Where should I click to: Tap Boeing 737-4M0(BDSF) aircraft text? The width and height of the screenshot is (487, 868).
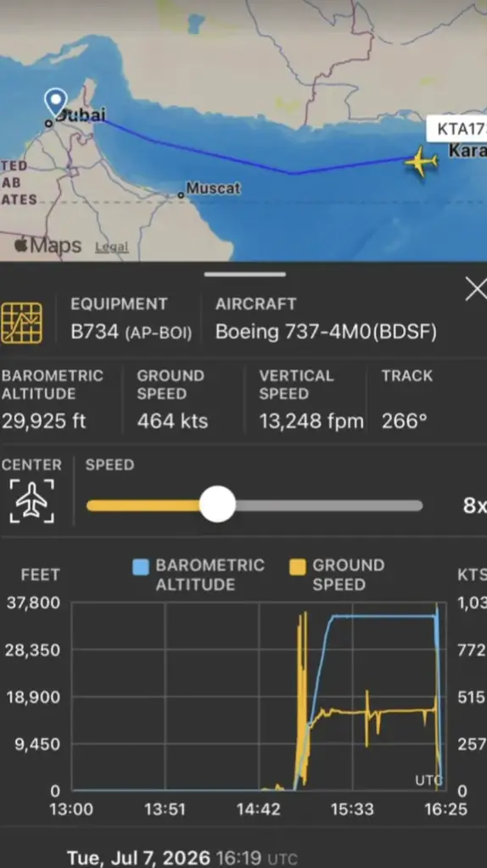(326, 331)
